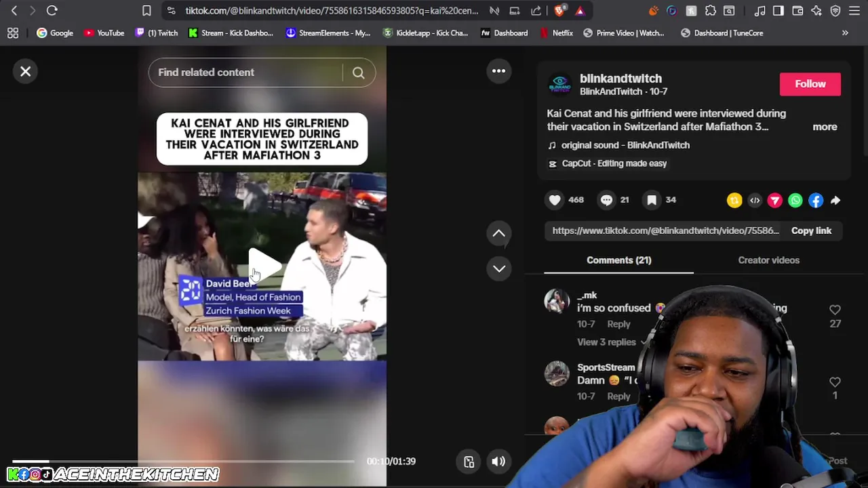Open YouTube bookmark
Screen dimensions: 868x488
(x=104, y=33)
